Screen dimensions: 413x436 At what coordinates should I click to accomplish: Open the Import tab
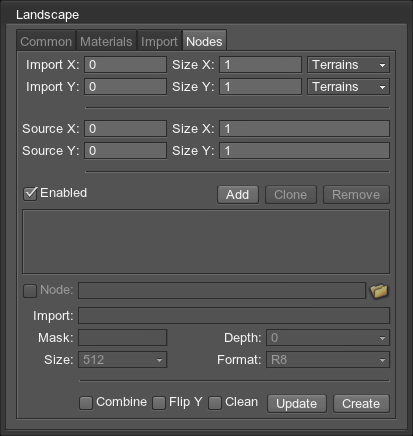pos(159,41)
